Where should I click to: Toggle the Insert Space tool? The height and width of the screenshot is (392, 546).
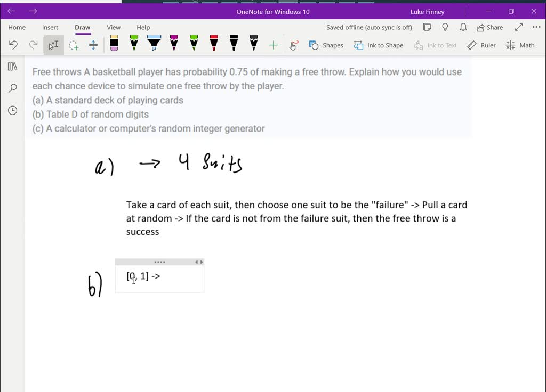pyautogui.click(x=93, y=45)
